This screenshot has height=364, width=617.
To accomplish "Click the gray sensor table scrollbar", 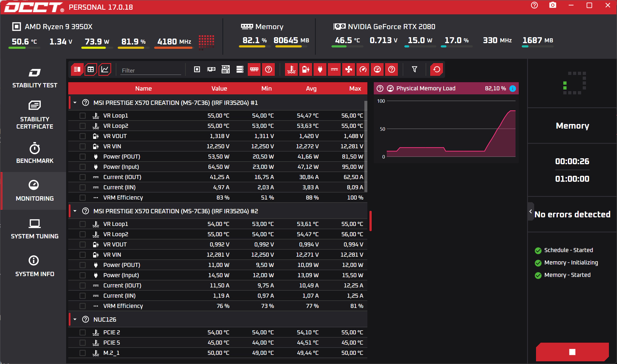I will click(366, 146).
